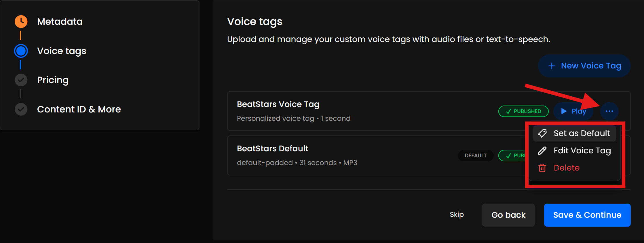Click the pencil icon beside Edit Voice Tag

coord(542,150)
